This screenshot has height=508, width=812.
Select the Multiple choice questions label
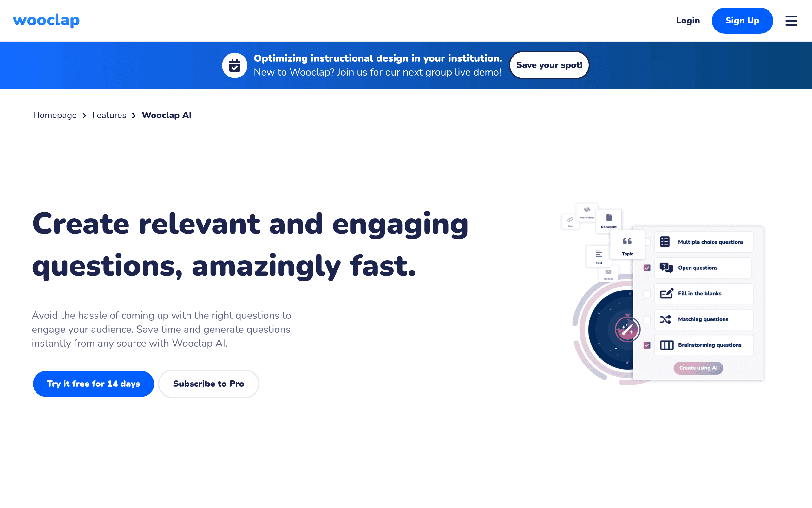711,242
